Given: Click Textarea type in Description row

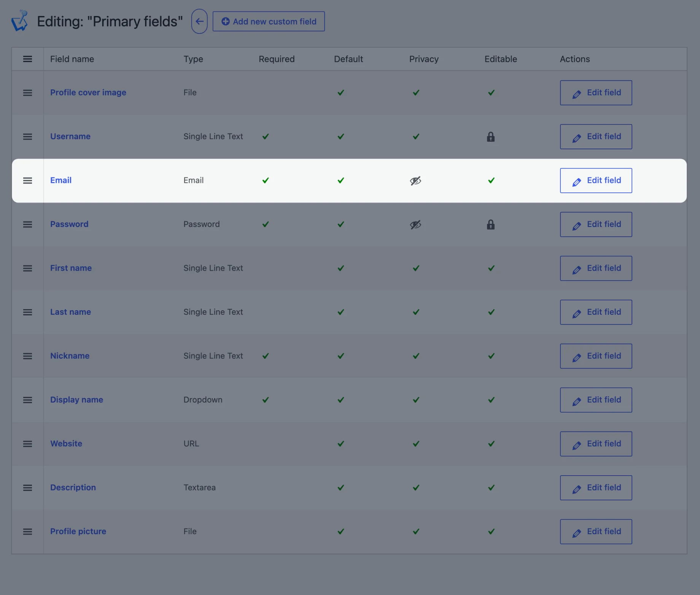Looking at the screenshot, I should point(199,487).
